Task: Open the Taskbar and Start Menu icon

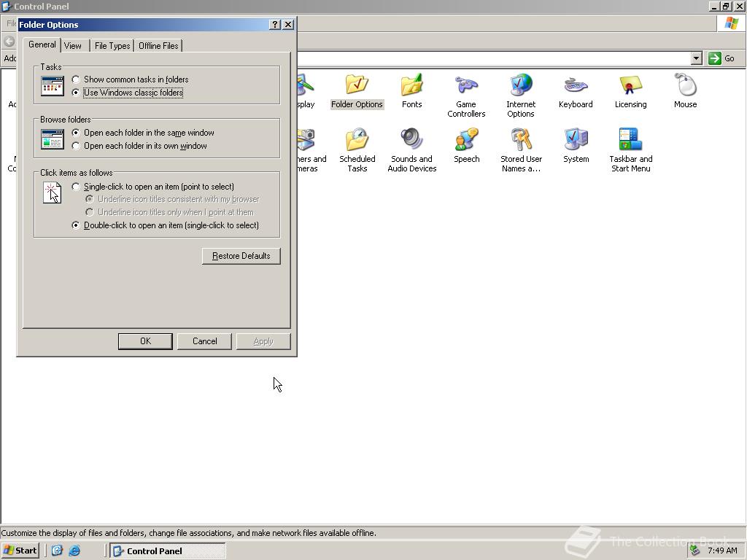Action: (x=630, y=150)
